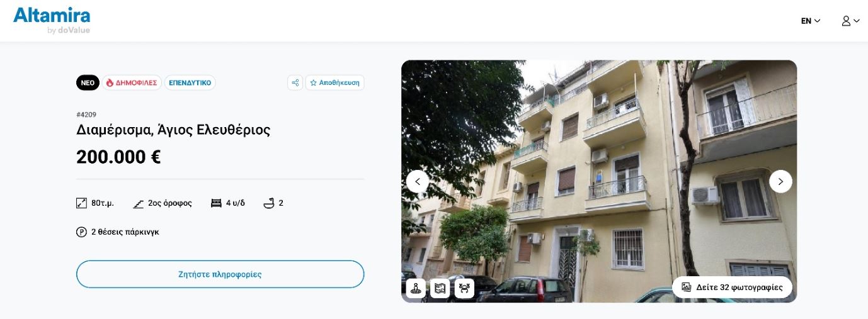Click the Altamira by doValue logo

(x=52, y=20)
